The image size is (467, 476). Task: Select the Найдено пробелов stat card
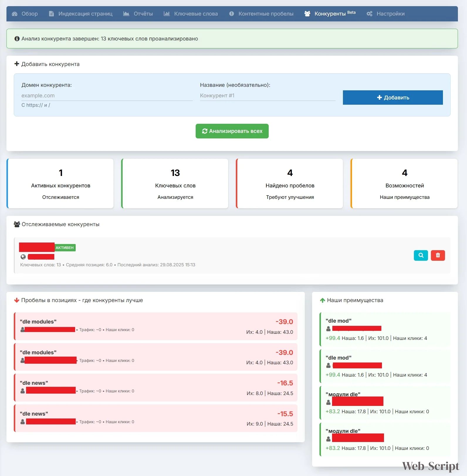tap(290, 184)
